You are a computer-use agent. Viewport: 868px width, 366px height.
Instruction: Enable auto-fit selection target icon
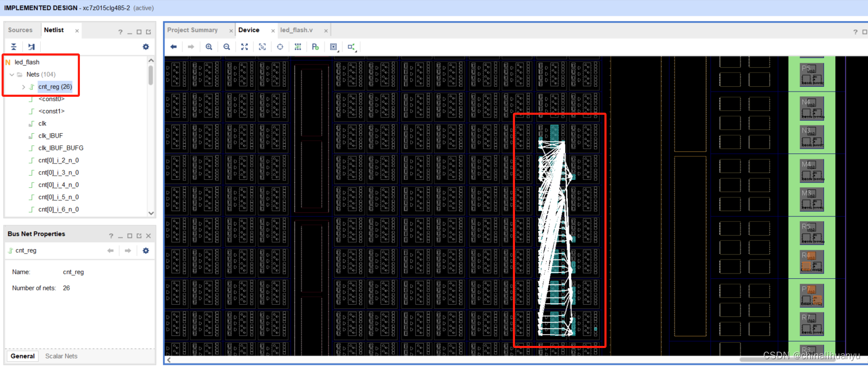[x=280, y=47]
